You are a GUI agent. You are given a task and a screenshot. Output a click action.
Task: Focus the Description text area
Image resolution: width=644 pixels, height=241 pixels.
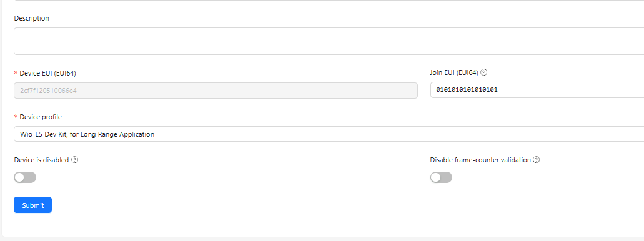click(x=329, y=41)
